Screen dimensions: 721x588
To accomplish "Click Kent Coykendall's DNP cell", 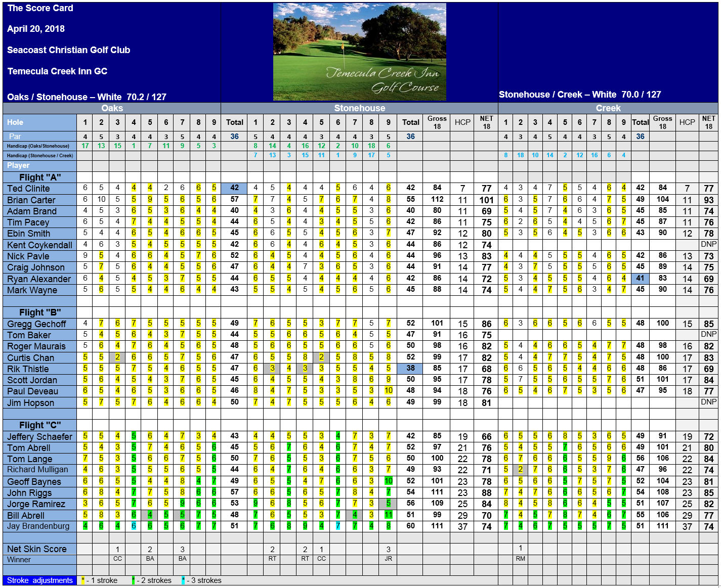I will (x=708, y=245).
